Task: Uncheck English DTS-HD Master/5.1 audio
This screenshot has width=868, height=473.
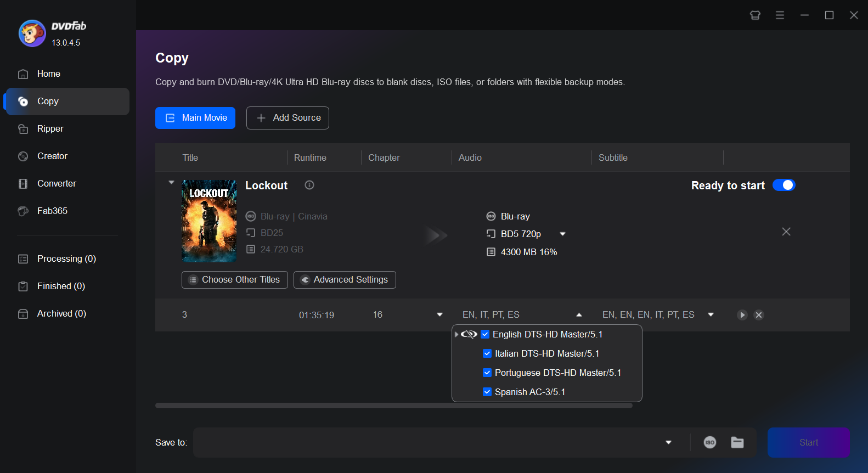Action: click(485, 334)
